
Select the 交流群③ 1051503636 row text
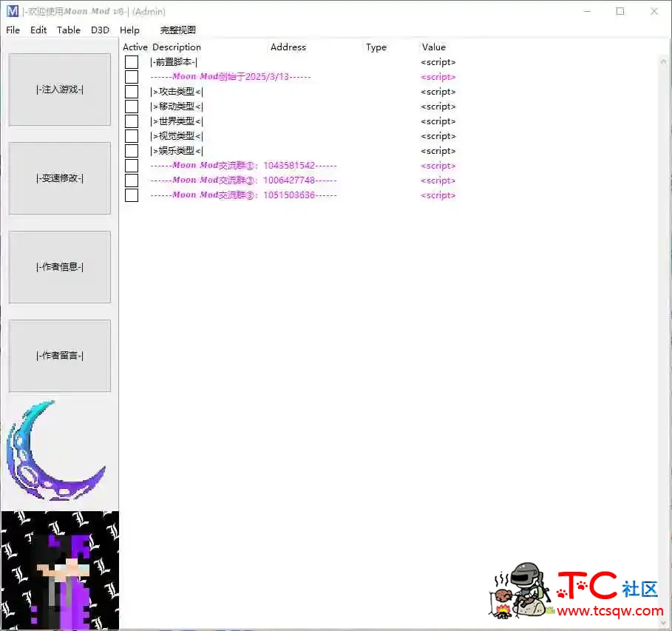point(243,195)
